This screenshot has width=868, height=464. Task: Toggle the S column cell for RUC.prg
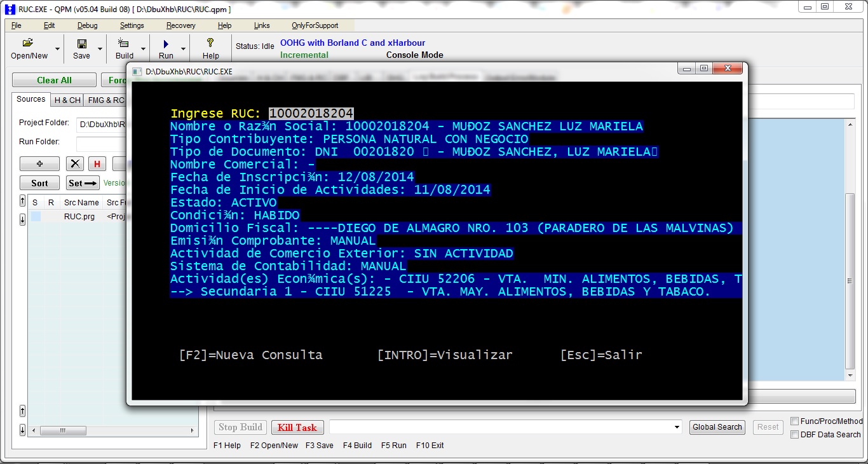pos(36,217)
